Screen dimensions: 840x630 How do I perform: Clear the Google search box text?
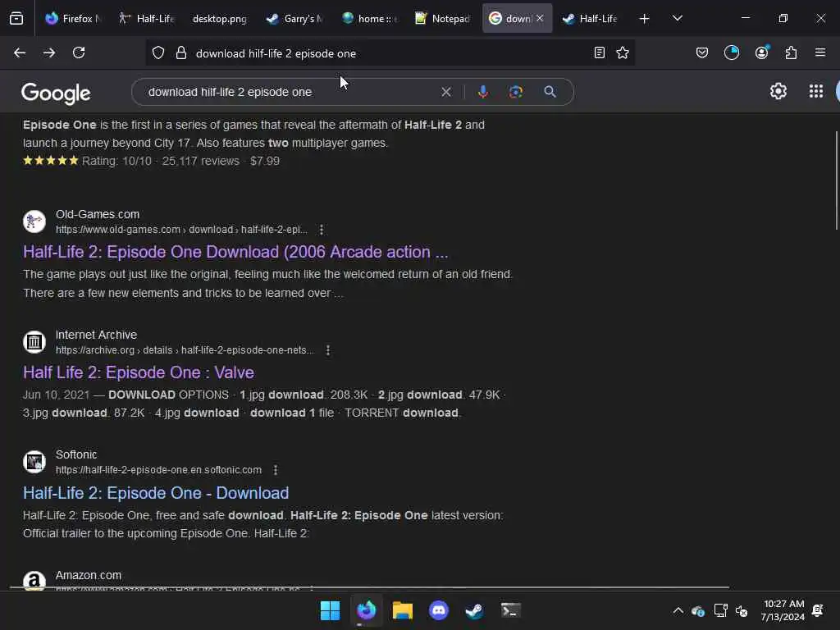(x=445, y=92)
